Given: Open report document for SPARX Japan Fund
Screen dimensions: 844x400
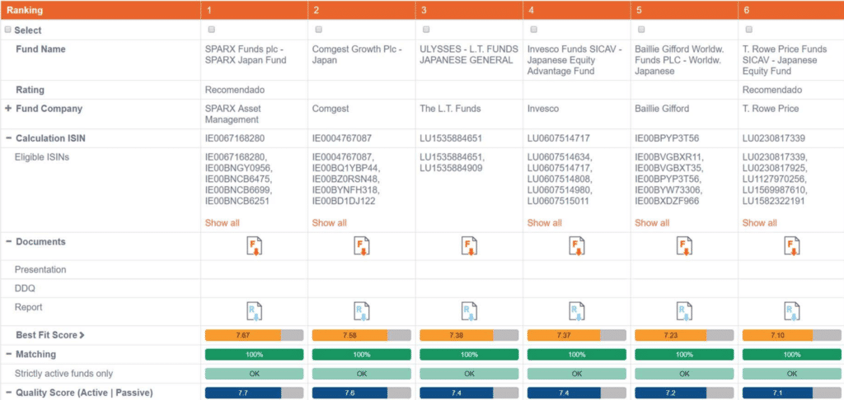Looking at the screenshot, I should pyautogui.click(x=254, y=311).
